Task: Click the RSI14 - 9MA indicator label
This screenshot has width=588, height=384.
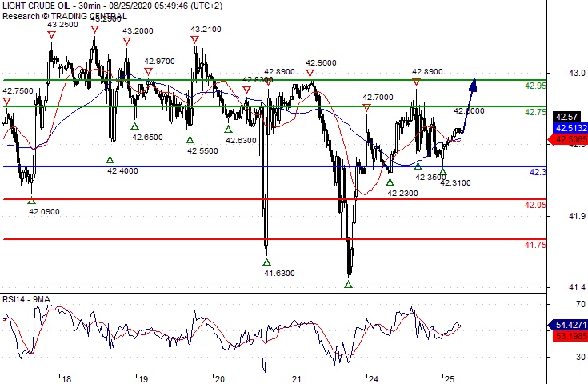Action: coord(26,299)
